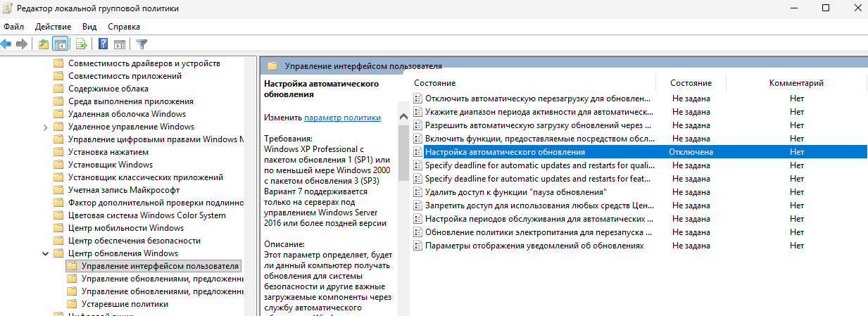Click the Forward arrow toolbar icon

(x=21, y=44)
